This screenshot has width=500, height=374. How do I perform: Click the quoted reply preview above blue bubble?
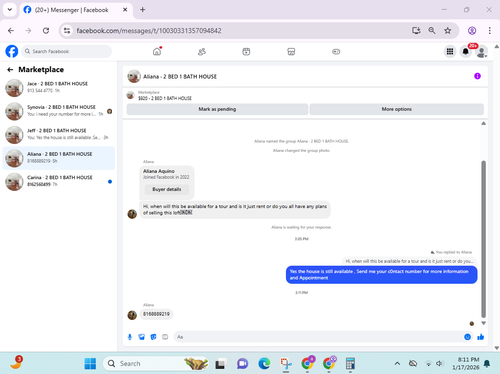tap(409, 261)
